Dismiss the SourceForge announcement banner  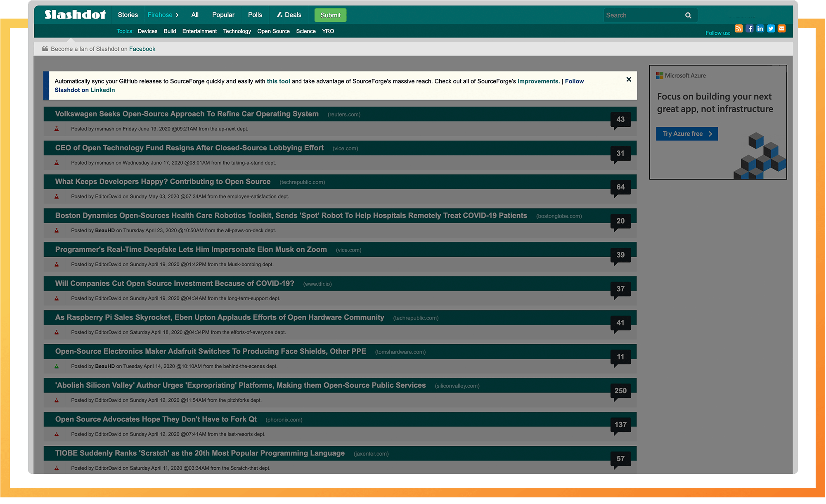[x=629, y=79]
